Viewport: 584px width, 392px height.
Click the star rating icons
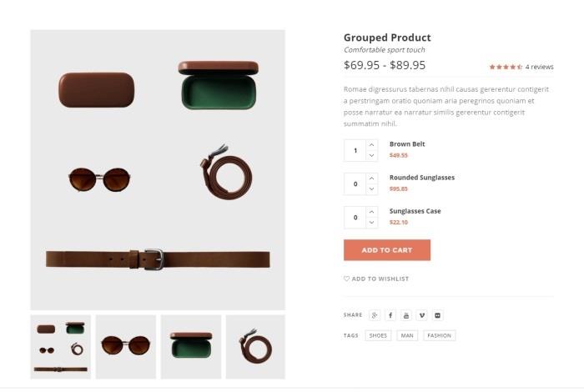pos(506,67)
